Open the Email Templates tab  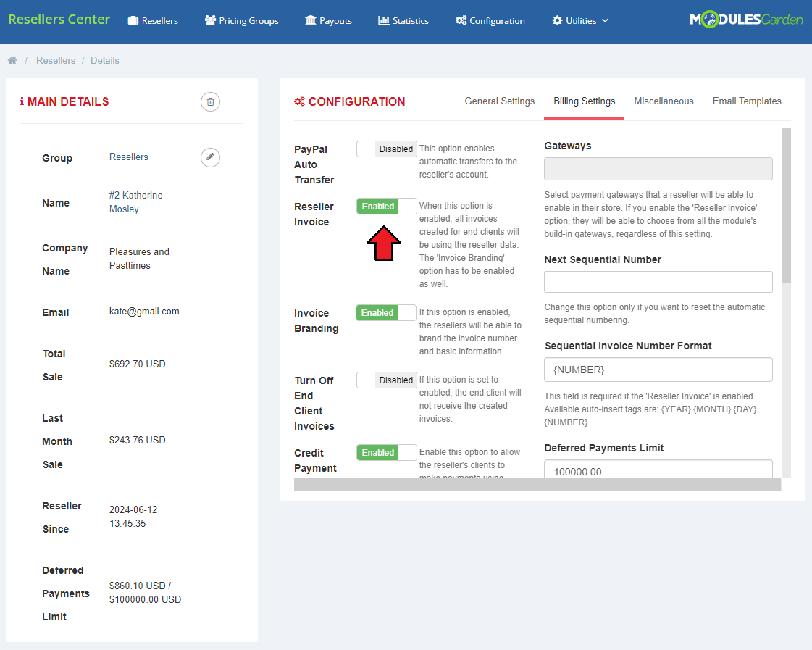click(x=747, y=101)
